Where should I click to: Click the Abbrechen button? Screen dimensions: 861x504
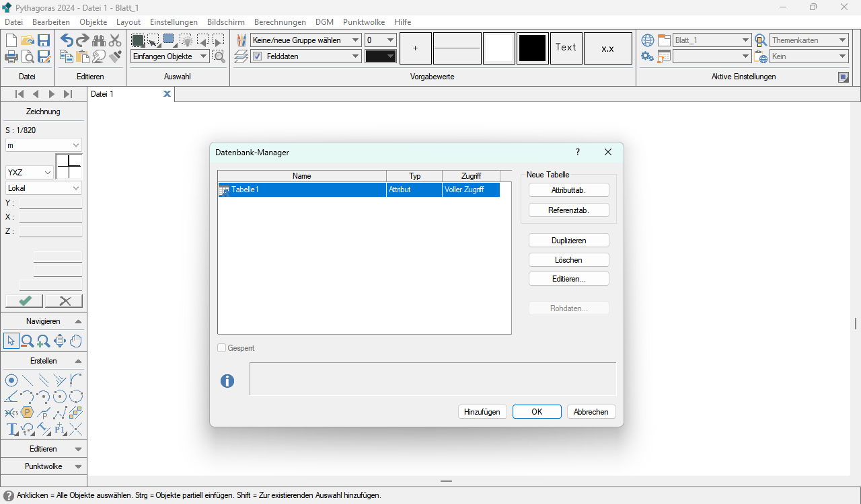[591, 412]
